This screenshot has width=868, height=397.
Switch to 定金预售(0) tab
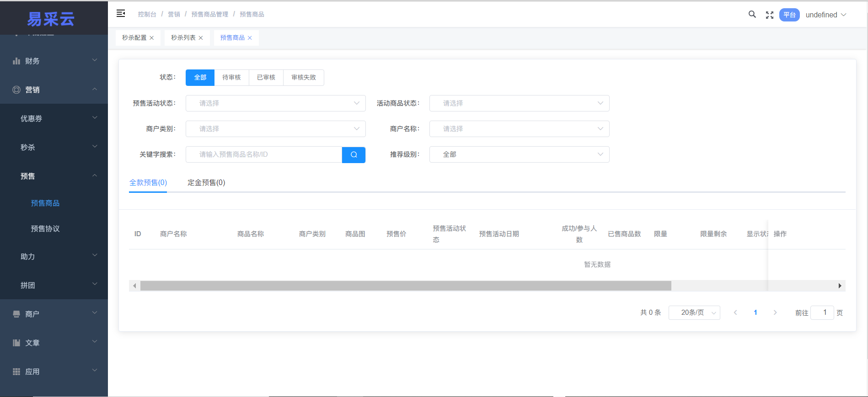[206, 183]
